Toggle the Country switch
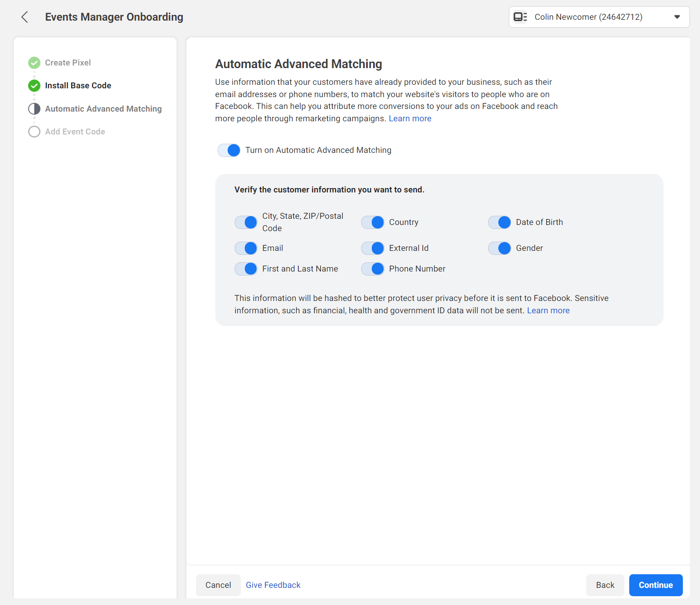Image resolution: width=700 pixels, height=605 pixels. coord(373,222)
